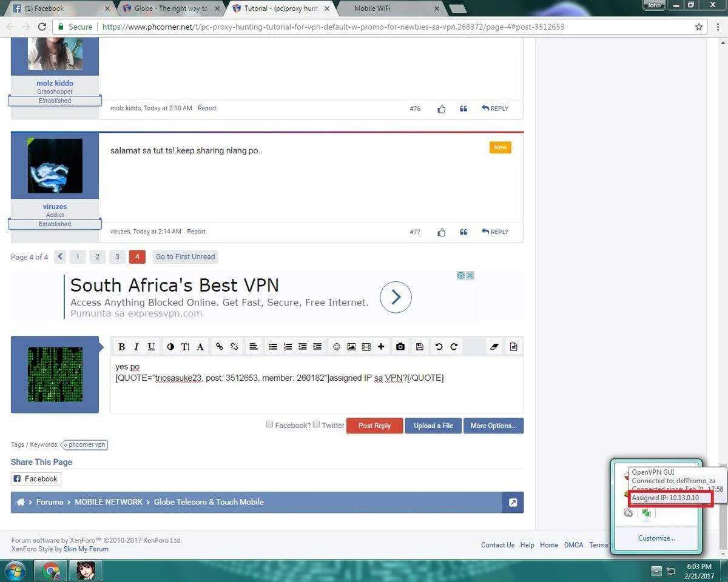
Task: Insert ordered numbered list
Action: point(288,347)
